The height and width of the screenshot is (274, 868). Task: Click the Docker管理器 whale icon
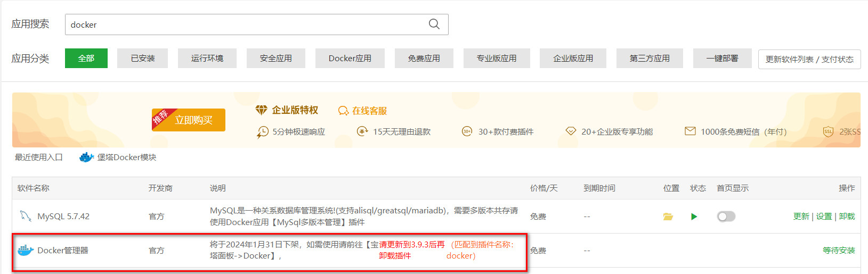(x=26, y=250)
